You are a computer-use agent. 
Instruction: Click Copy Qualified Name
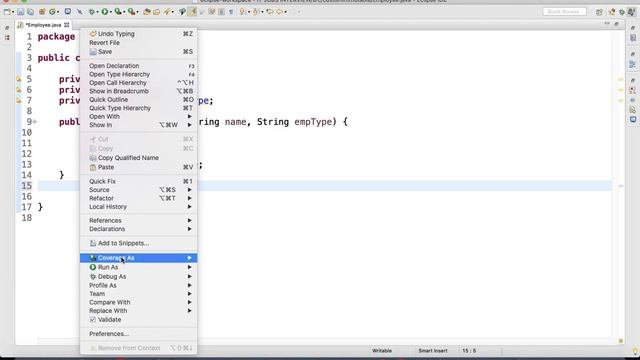pyautogui.click(x=139, y=158)
